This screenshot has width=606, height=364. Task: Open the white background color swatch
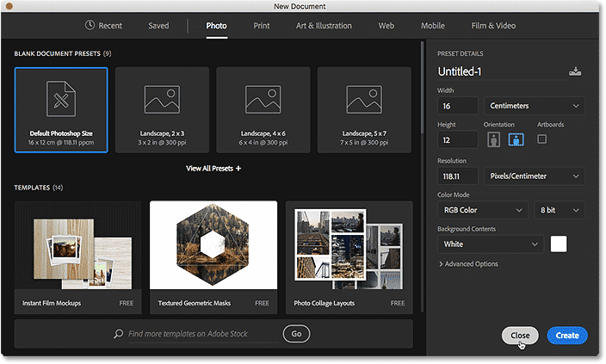point(559,244)
